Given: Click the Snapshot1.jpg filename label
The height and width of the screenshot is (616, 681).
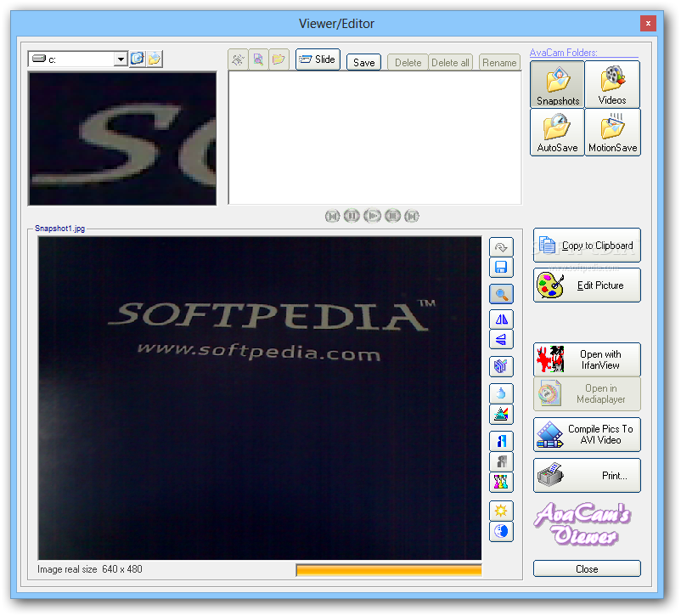Looking at the screenshot, I should 60,229.
